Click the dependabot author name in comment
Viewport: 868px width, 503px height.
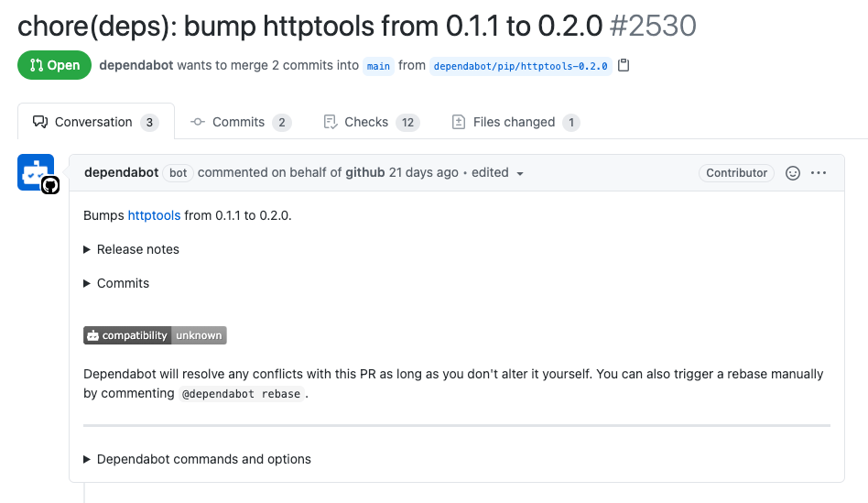tap(122, 173)
